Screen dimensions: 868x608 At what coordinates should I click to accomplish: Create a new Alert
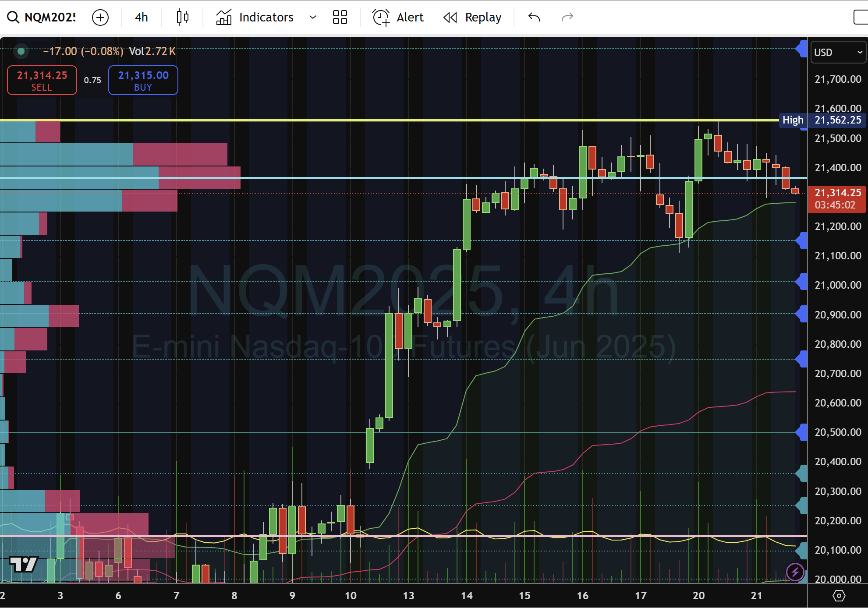coord(398,18)
